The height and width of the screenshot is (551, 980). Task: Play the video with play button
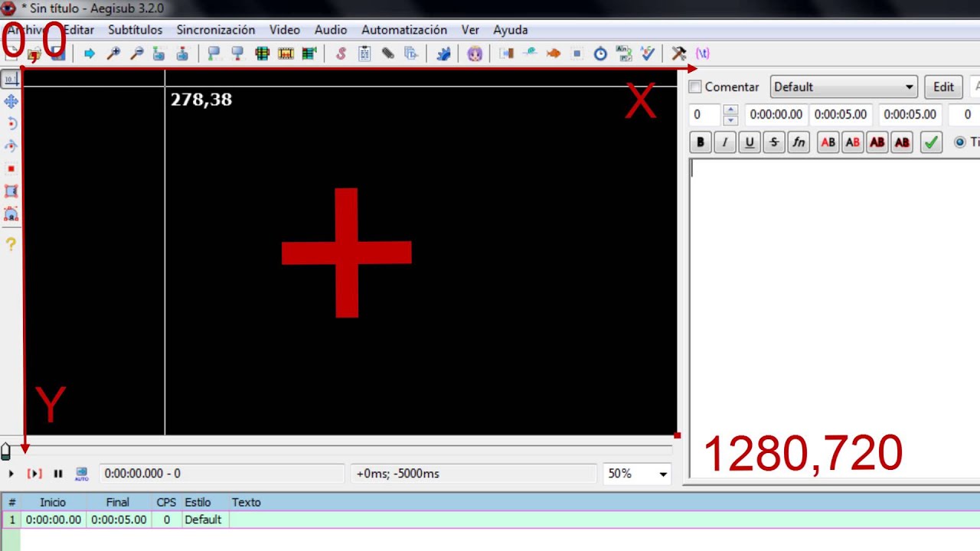click(11, 474)
